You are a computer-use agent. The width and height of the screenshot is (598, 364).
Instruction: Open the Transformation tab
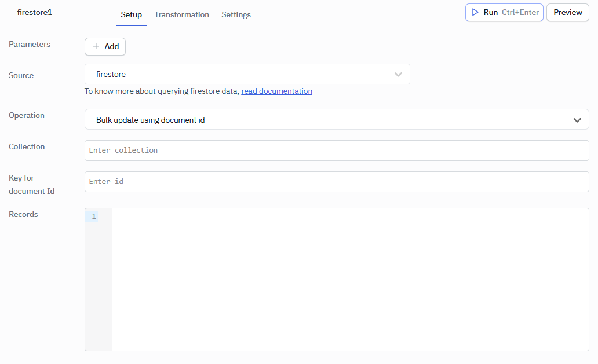click(181, 14)
